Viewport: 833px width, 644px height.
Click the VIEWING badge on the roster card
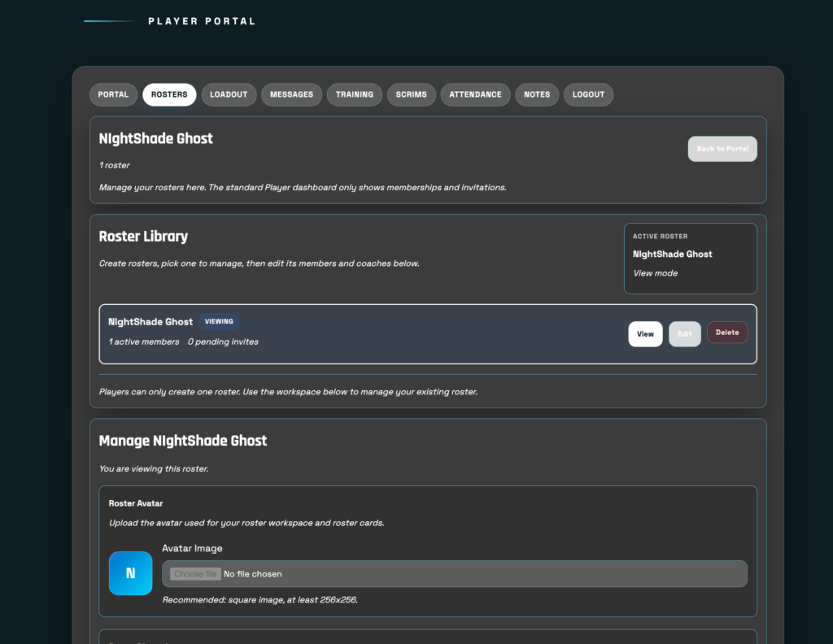coord(219,322)
